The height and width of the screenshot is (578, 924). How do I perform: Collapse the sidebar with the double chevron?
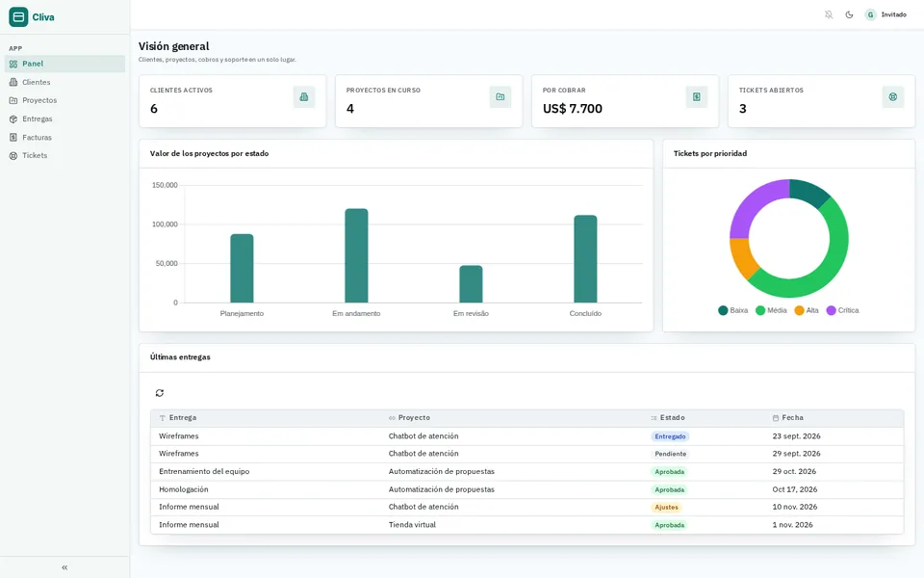(x=64, y=567)
